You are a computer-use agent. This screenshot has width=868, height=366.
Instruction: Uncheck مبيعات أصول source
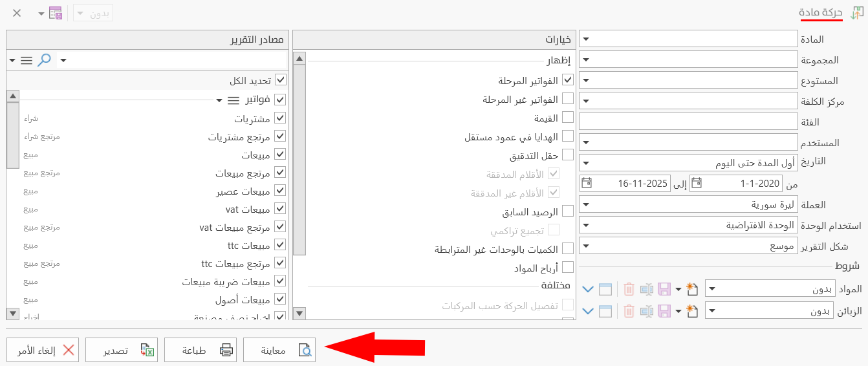coord(280,300)
